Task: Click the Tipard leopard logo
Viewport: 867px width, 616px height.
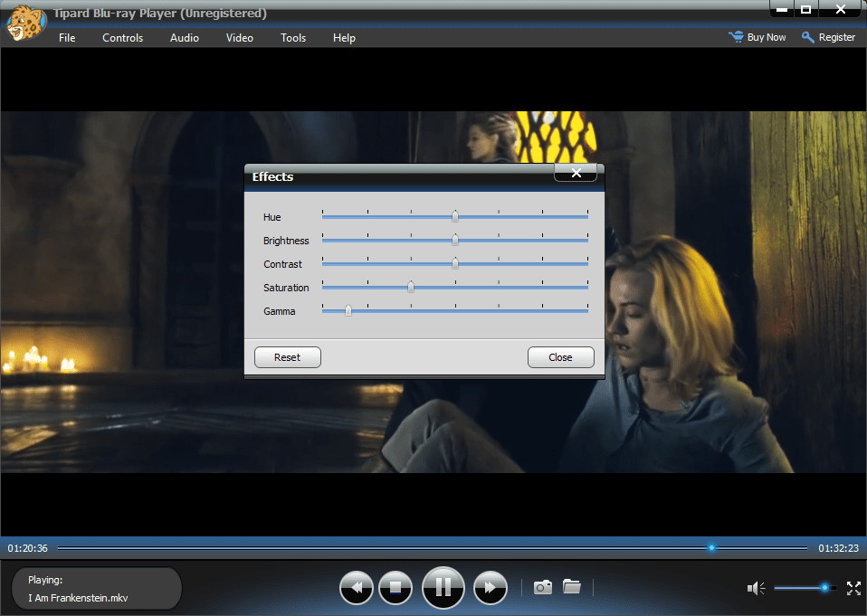Action: coord(25,22)
